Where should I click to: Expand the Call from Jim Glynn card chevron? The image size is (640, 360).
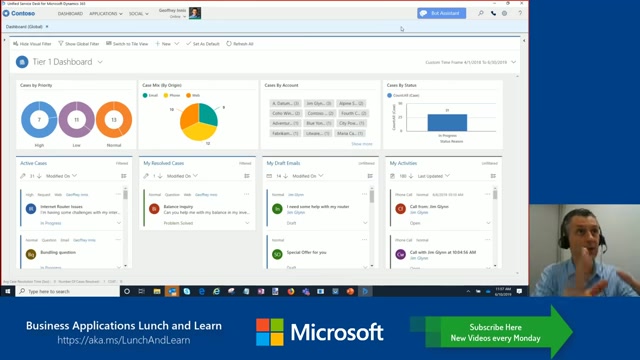(489, 223)
